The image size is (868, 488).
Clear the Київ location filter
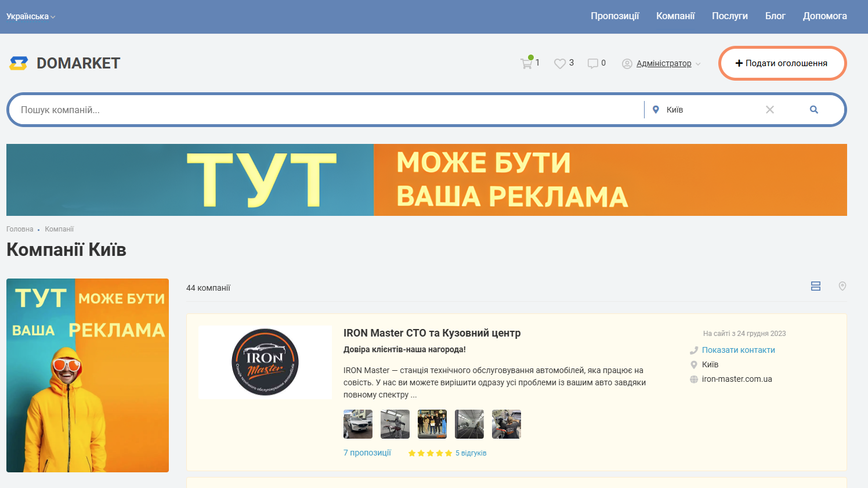(770, 110)
